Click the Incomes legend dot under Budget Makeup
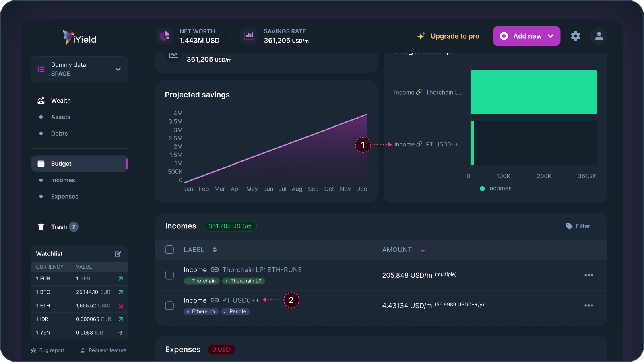The width and height of the screenshot is (644, 362). (482, 188)
